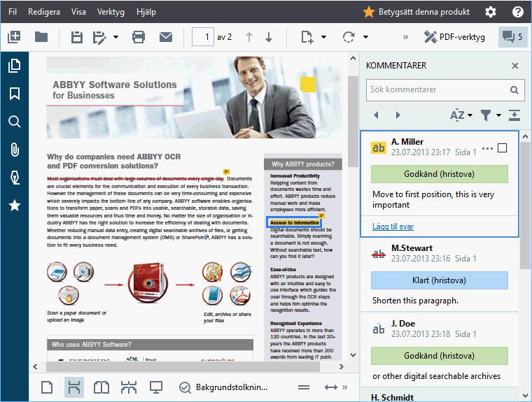The height and width of the screenshot is (402, 532).
Task: Open the Fil menu
Action: tap(13, 12)
